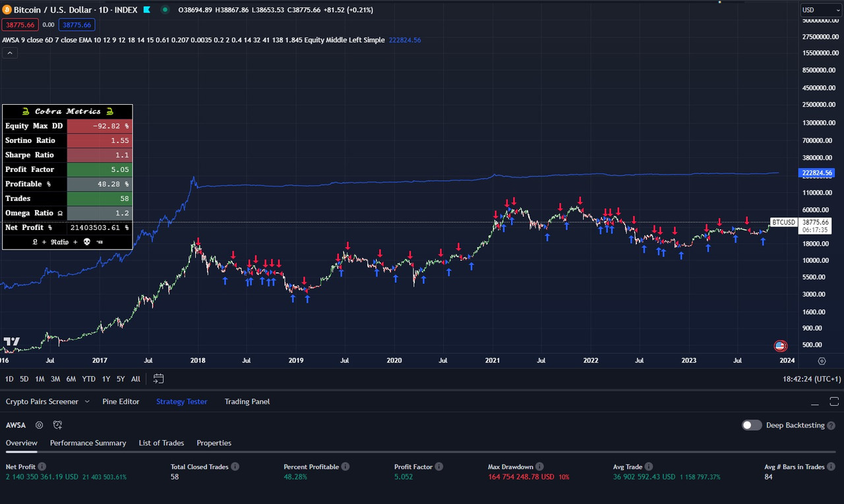Click the TradingView logo on the chart

click(x=11, y=342)
